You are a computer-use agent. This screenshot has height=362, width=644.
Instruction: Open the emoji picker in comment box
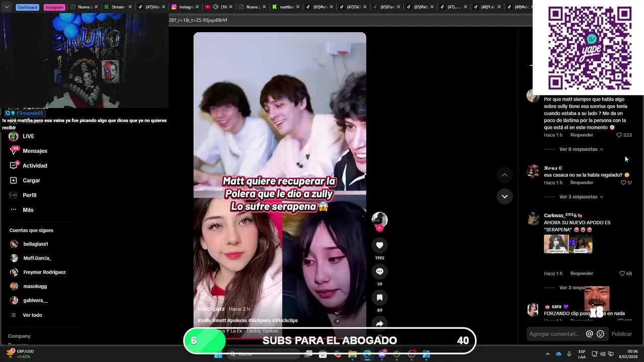point(600,334)
